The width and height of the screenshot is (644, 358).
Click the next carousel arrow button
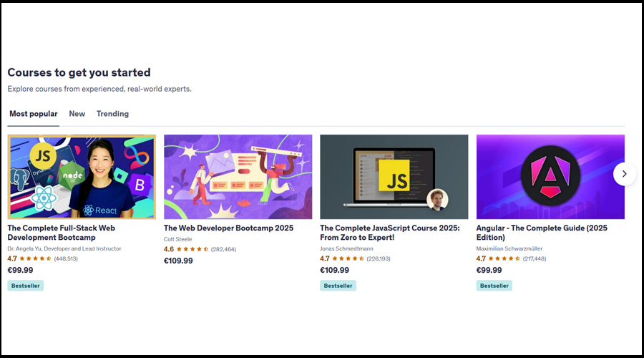624,174
